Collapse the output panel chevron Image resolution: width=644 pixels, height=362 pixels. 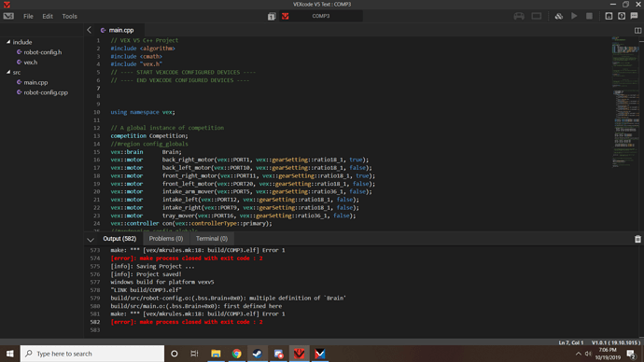pyautogui.click(x=91, y=239)
